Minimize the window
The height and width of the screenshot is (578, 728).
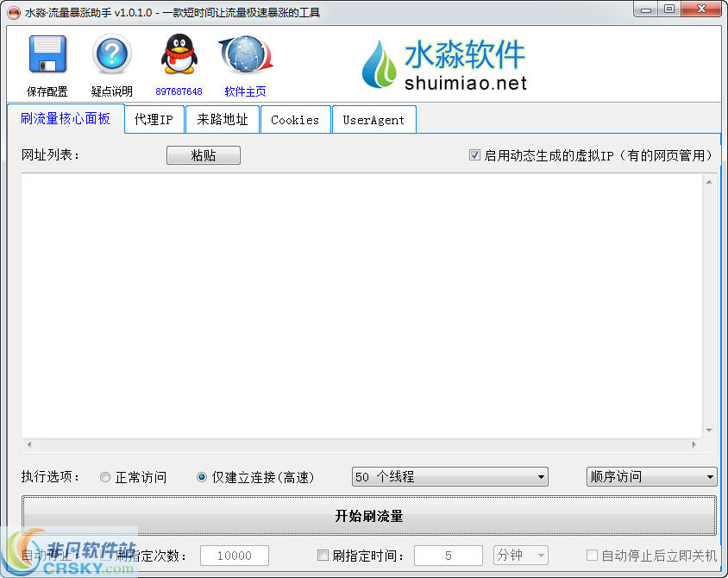click(x=646, y=9)
